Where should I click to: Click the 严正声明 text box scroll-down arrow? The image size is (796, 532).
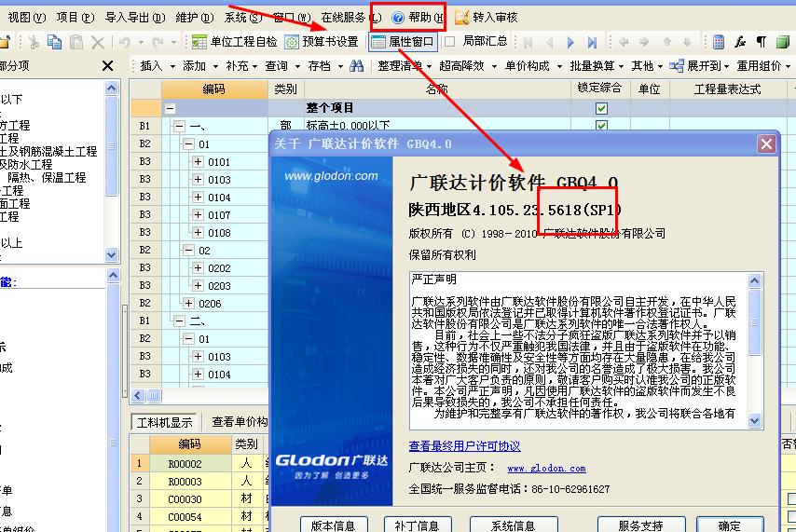coord(754,420)
